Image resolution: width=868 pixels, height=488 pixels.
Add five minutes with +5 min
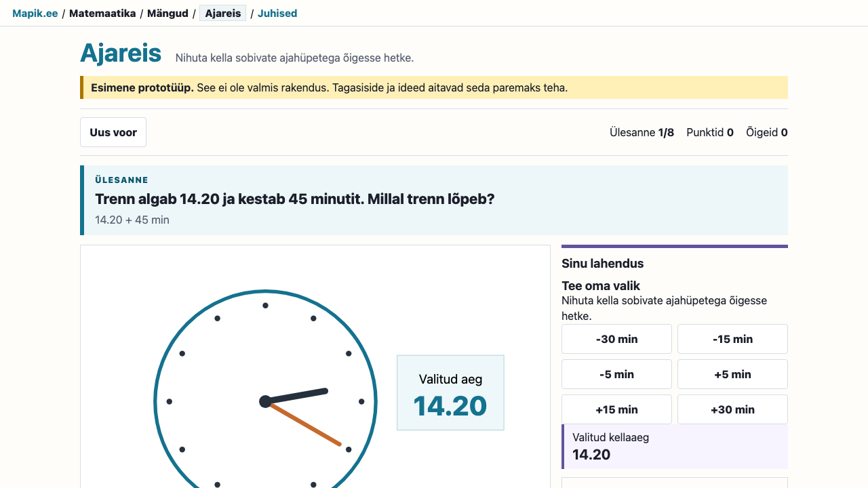tap(732, 374)
